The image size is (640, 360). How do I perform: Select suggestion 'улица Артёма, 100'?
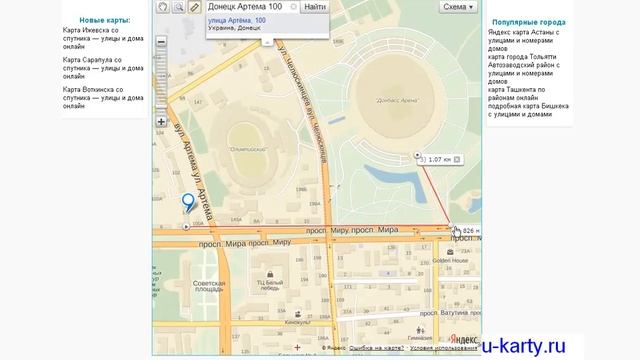(237, 20)
